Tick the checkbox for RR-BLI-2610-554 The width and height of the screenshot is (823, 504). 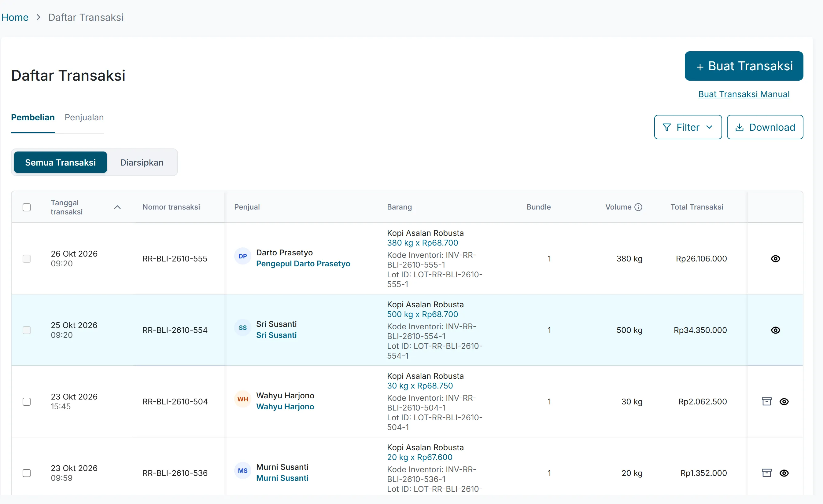(x=27, y=330)
